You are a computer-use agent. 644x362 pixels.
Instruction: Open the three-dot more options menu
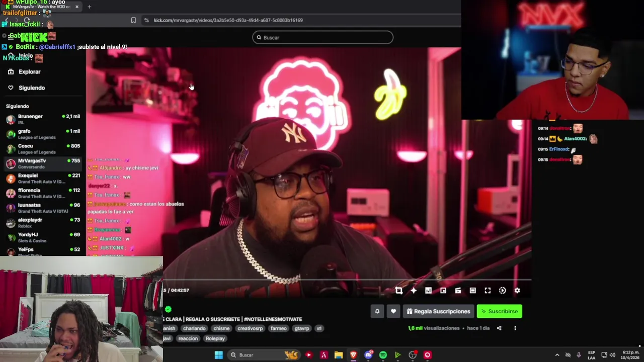coord(515,328)
